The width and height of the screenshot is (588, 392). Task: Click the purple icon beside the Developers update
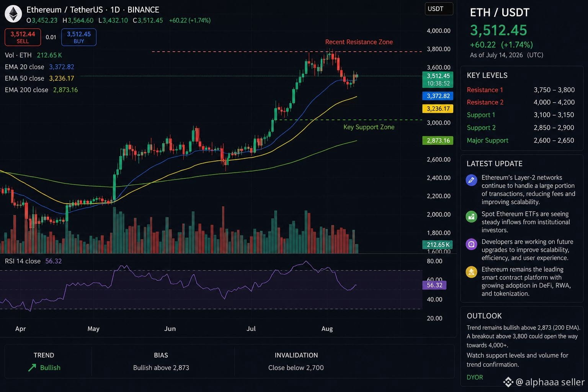471,244
